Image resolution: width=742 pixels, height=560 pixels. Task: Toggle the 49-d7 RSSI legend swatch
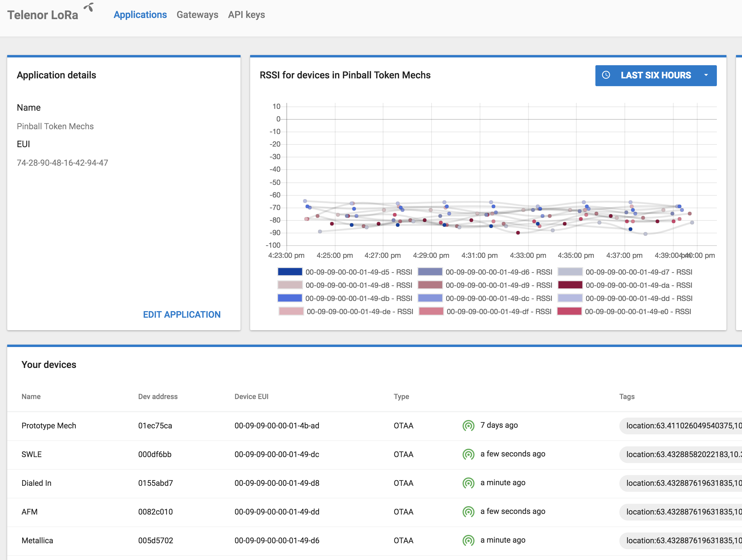click(x=570, y=272)
